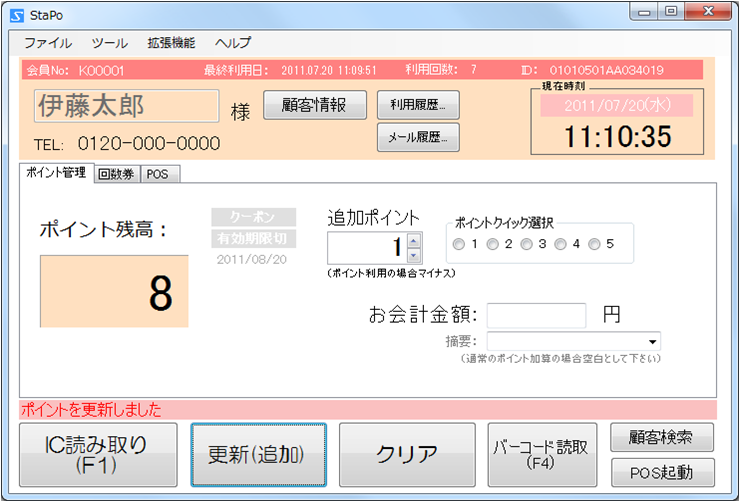Image resolution: width=740 pixels, height=502 pixels.
Task: Launch POS with the POS起動 button
Action: tap(662, 472)
